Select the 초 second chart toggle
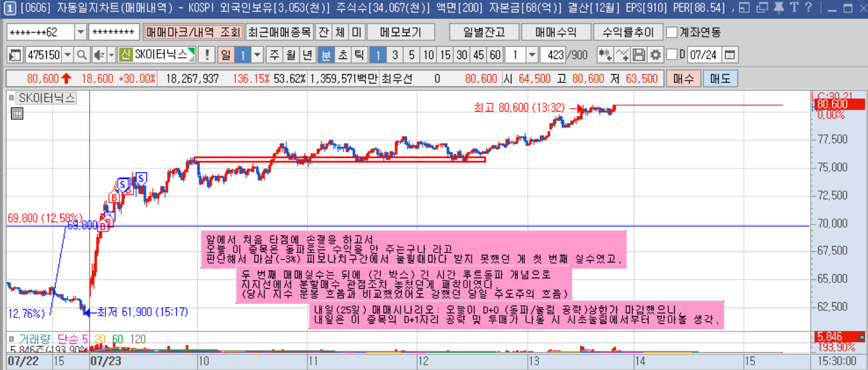The height and width of the screenshot is (370, 868). tap(343, 55)
